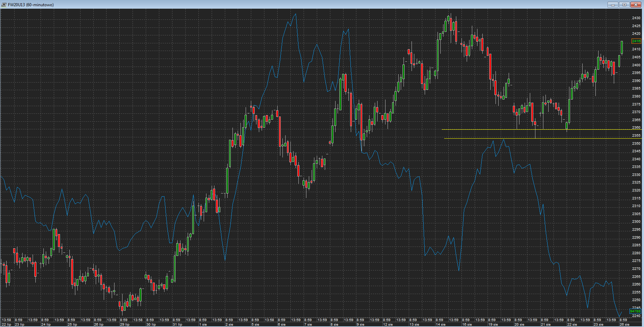
Task: Click the 2430 price axis label
Action: tap(636, 18)
